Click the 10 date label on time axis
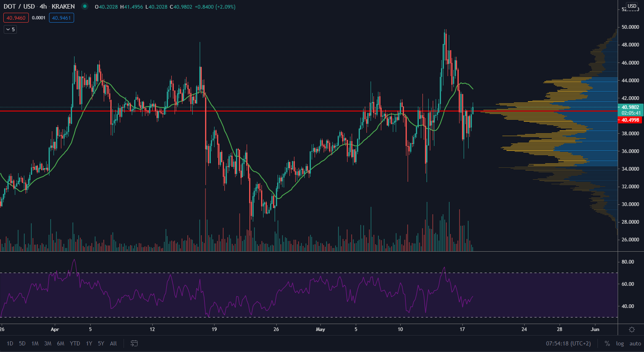The height and width of the screenshot is (352, 644). 400,329
